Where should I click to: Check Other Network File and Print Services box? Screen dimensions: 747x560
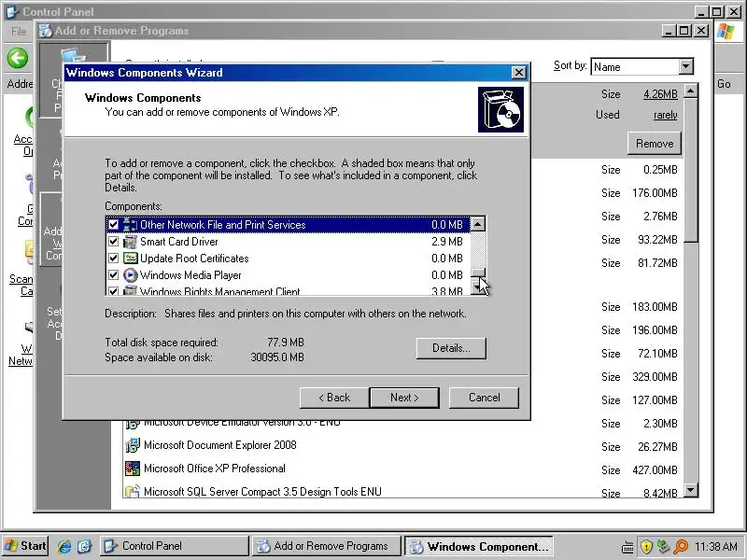[113, 224]
